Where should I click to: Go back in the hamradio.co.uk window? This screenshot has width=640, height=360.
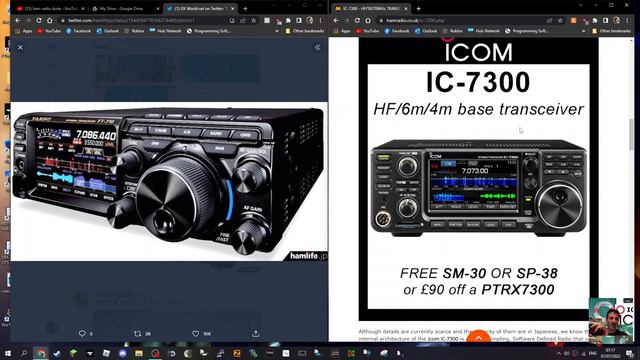click(336, 20)
